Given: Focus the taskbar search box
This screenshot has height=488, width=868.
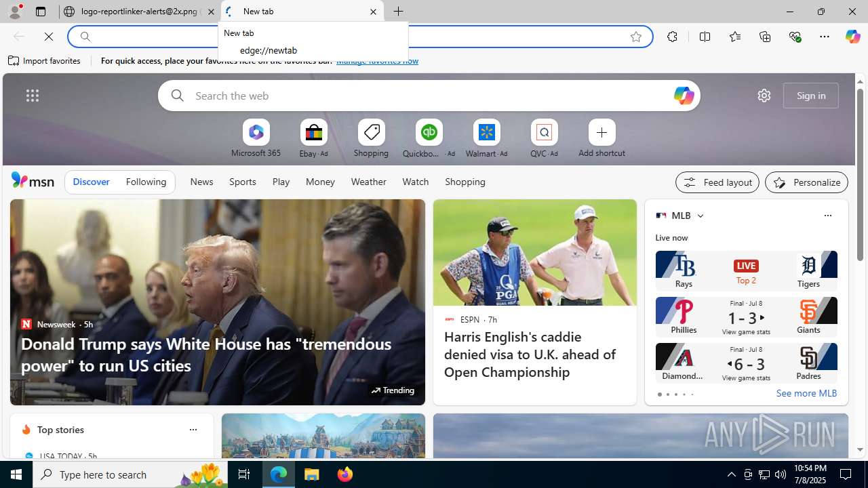Looking at the screenshot, I should (130, 474).
